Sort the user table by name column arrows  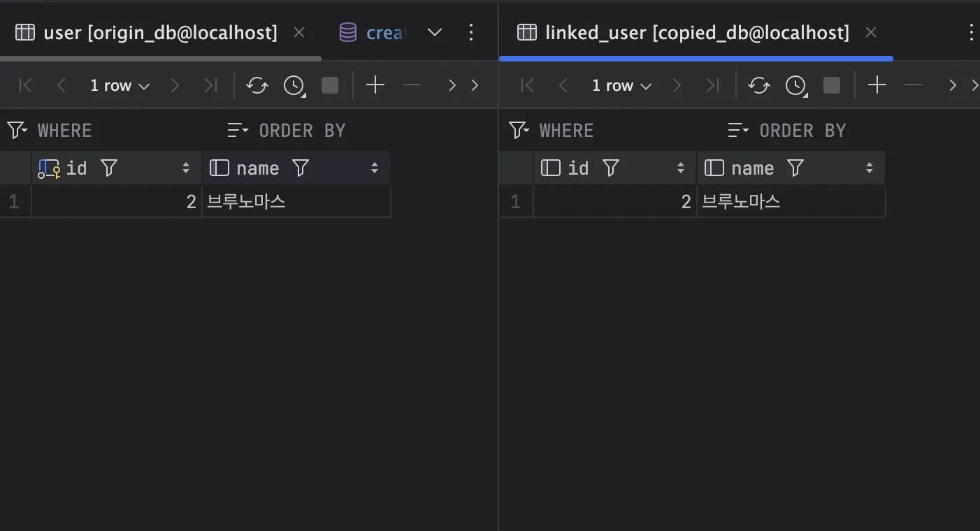tap(375, 168)
